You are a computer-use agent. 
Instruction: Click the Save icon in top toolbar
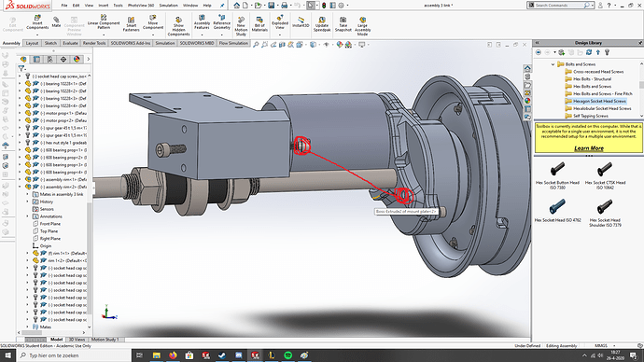(271, 6)
